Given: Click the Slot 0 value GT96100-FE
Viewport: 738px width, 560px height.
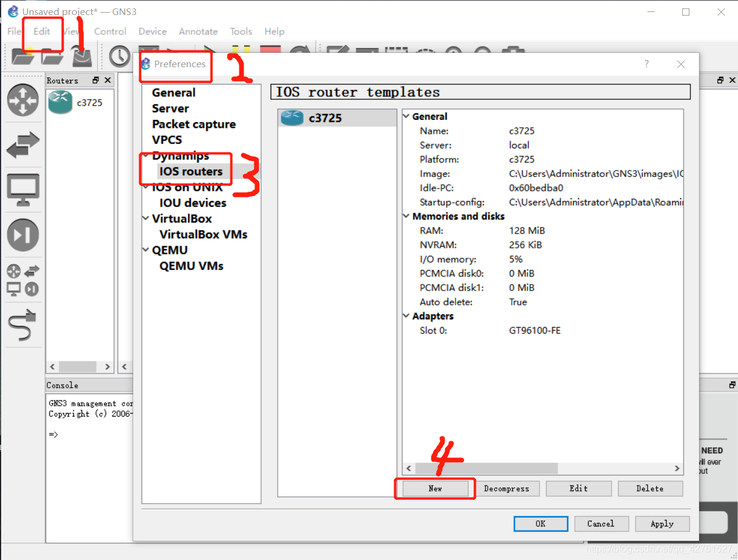Looking at the screenshot, I should [x=535, y=330].
